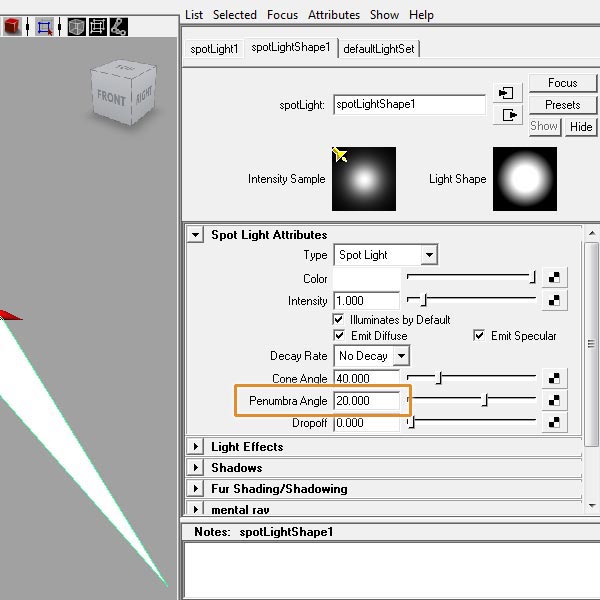Click the Dropoff slider
Viewport: 600px width, 600px height.
click(471, 422)
